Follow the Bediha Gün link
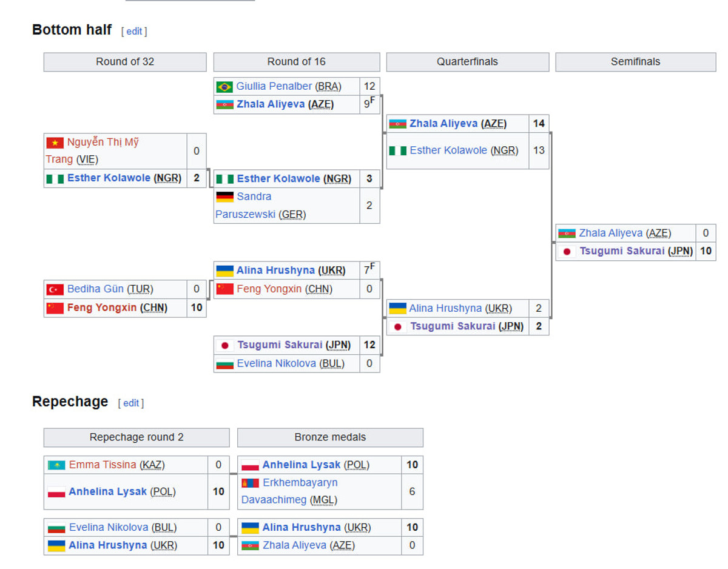728x569 pixels. [x=95, y=289]
